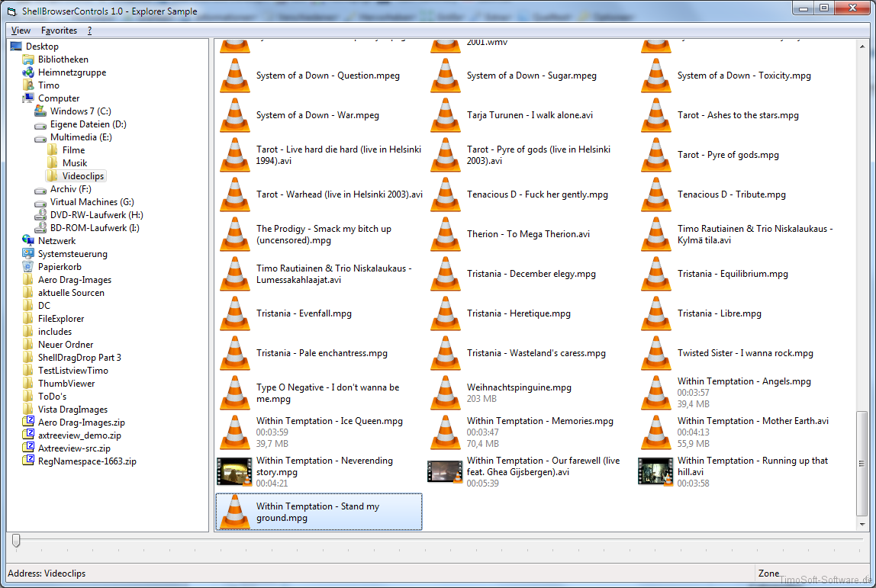Click the Windows 7 (C:) drive icon
Image resolution: width=876 pixels, height=588 pixels.
pyautogui.click(x=40, y=111)
